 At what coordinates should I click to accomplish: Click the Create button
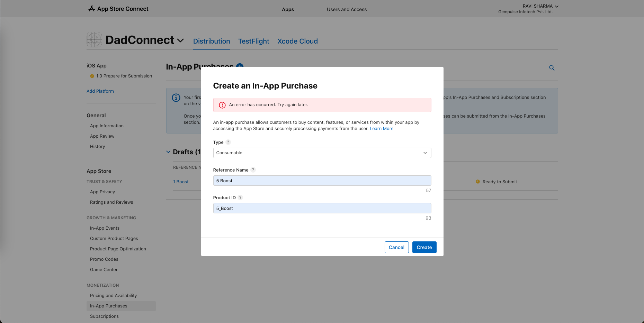[x=424, y=247]
